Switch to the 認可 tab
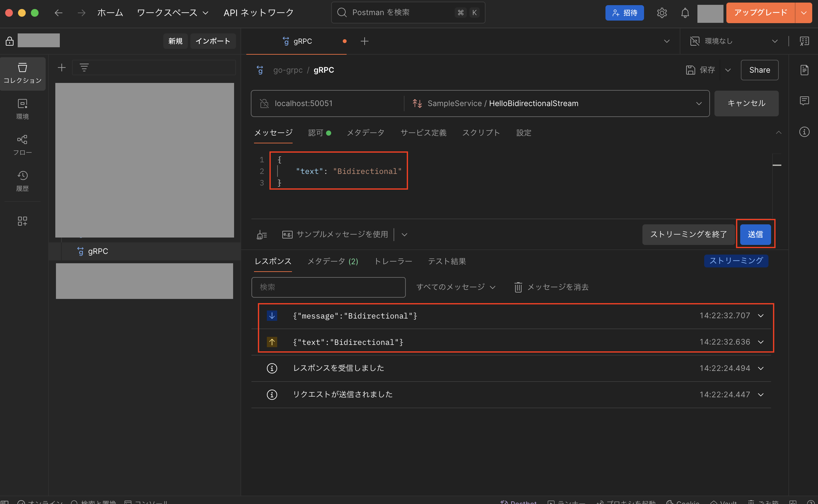818x504 pixels. (320, 133)
